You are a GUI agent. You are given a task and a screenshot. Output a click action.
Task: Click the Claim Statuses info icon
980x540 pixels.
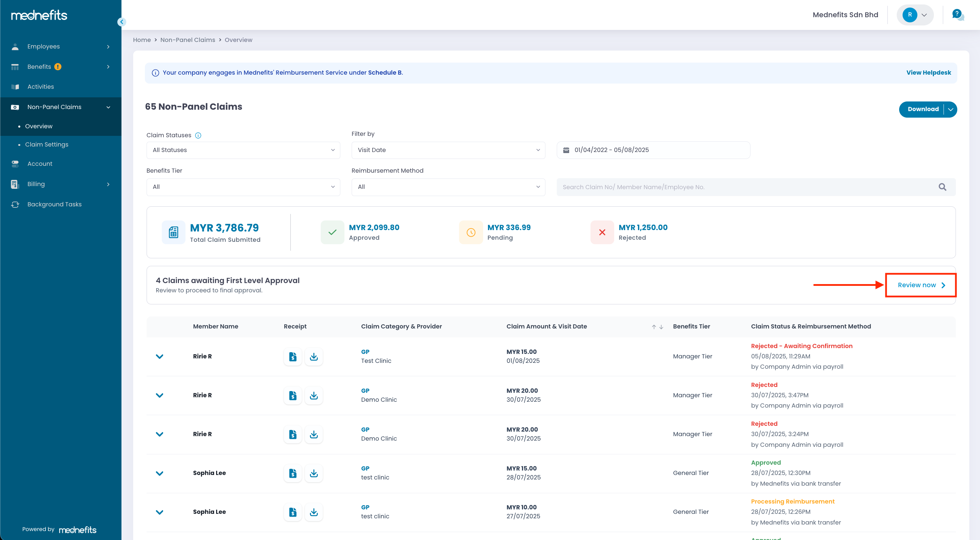tap(198, 136)
